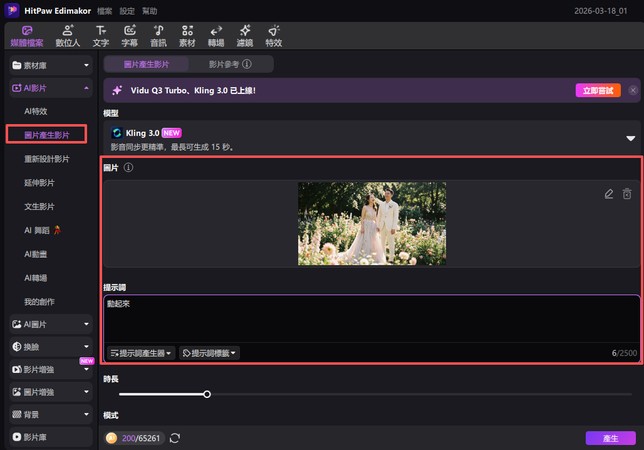The width and height of the screenshot is (644, 450).
Task: Collapse the AI影片 section
Action: 51,88
